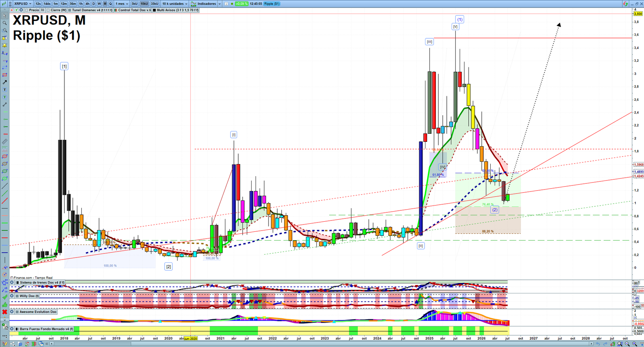644x347 pixels.
Task: Click the red X delete icon
Action: (4, 312)
